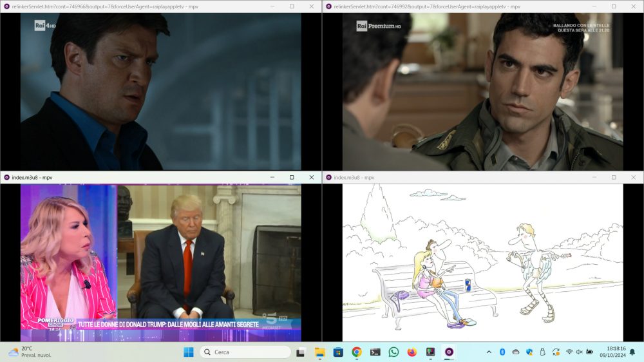Image resolution: width=644 pixels, height=362 pixels.
Task: Click the mpv player icon in the taskbar
Action: 449,352
